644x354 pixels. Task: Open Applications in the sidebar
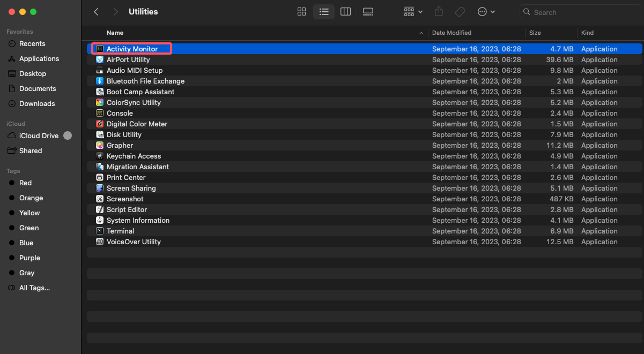(x=39, y=58)
